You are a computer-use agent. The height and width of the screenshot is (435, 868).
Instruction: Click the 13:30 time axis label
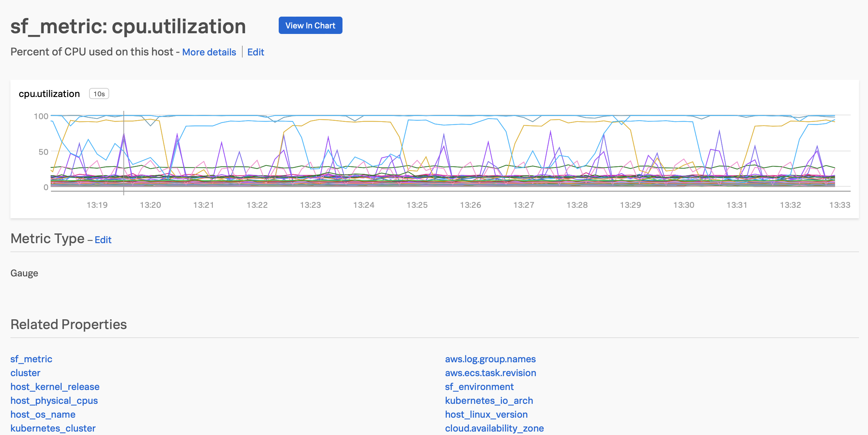684,205
